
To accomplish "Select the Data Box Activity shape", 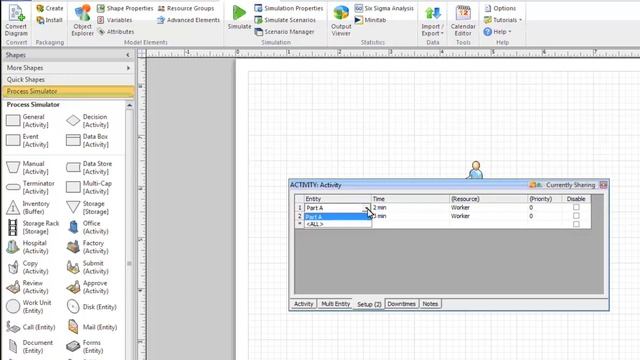I will click(88, 140).
